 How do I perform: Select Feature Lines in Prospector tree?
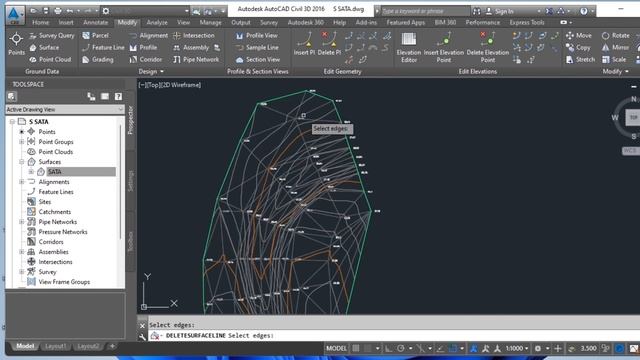pos(56,192)
